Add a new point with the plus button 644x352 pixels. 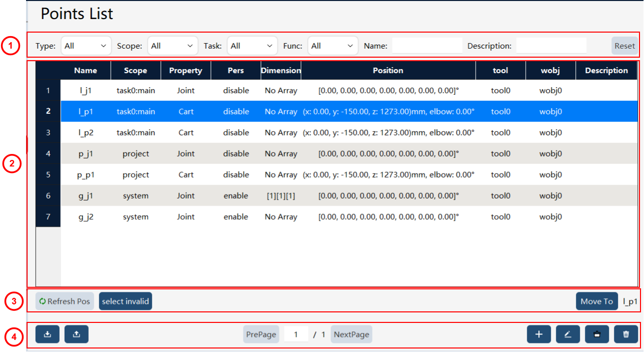[x=539, y=334]
